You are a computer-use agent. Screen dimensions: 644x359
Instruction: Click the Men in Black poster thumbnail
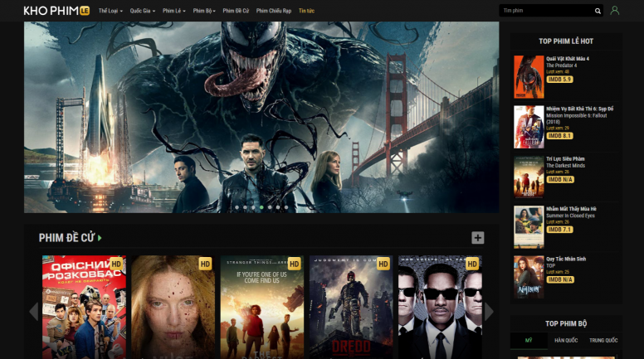click(x=439, y=307)
